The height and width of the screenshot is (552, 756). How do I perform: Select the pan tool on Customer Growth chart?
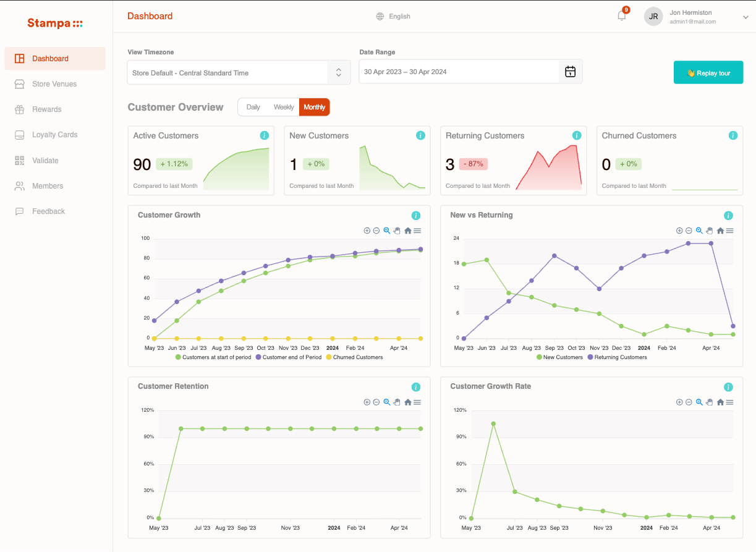pos(397,231)
